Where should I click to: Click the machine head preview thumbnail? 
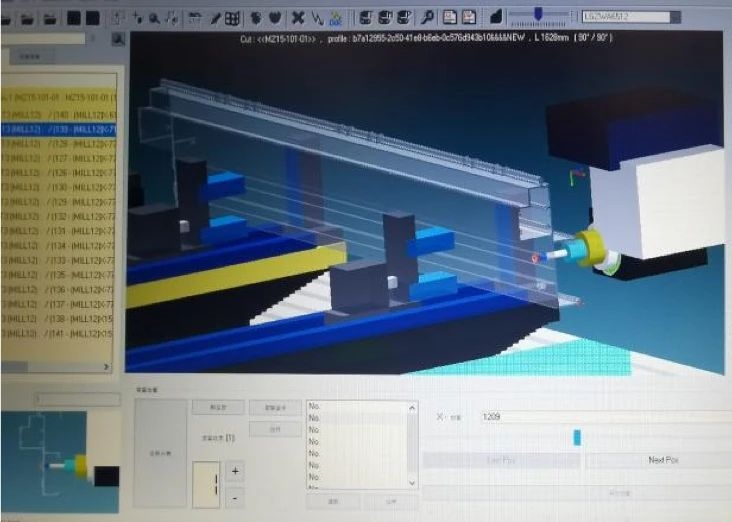pos(62,457)
